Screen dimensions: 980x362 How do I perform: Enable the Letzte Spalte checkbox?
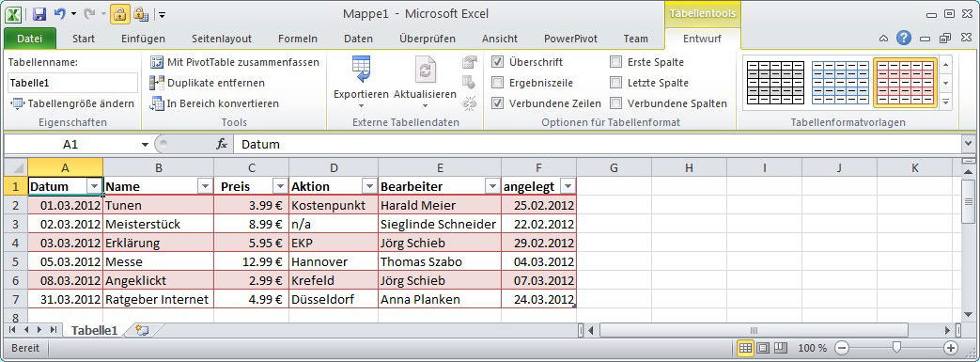pyautogui.click(x=615, y=83)
